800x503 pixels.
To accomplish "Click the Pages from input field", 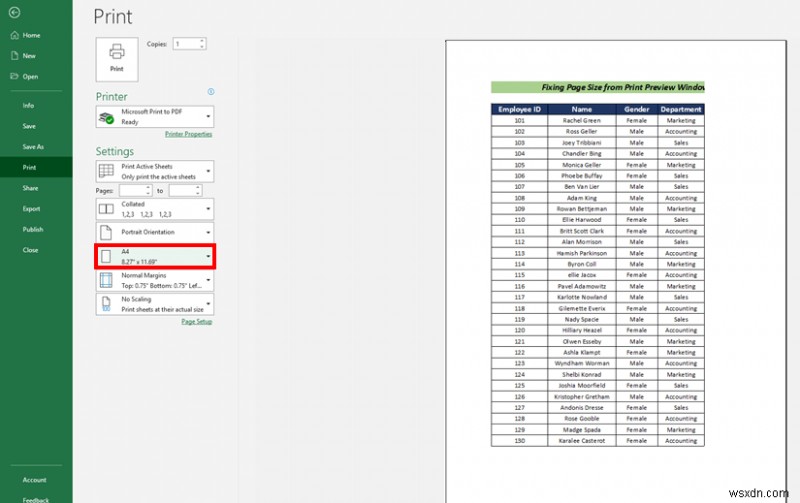I will point(132,190).
